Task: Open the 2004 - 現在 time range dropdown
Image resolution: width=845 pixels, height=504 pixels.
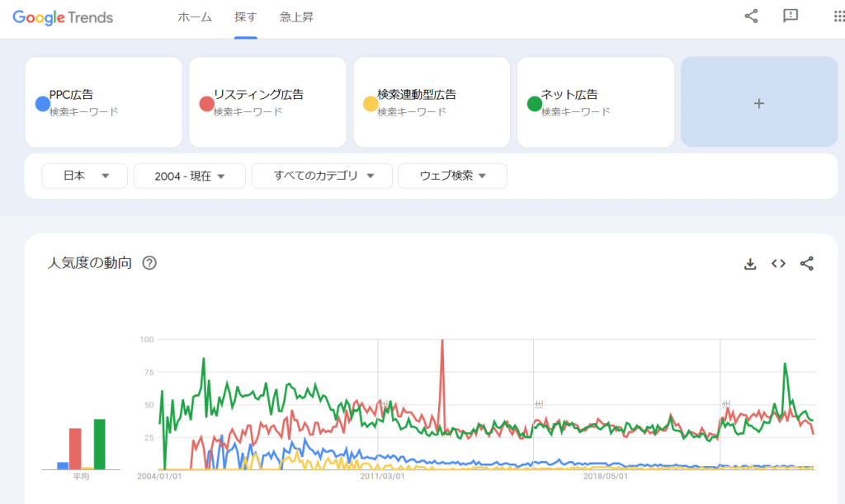Action: click(190, 176)
